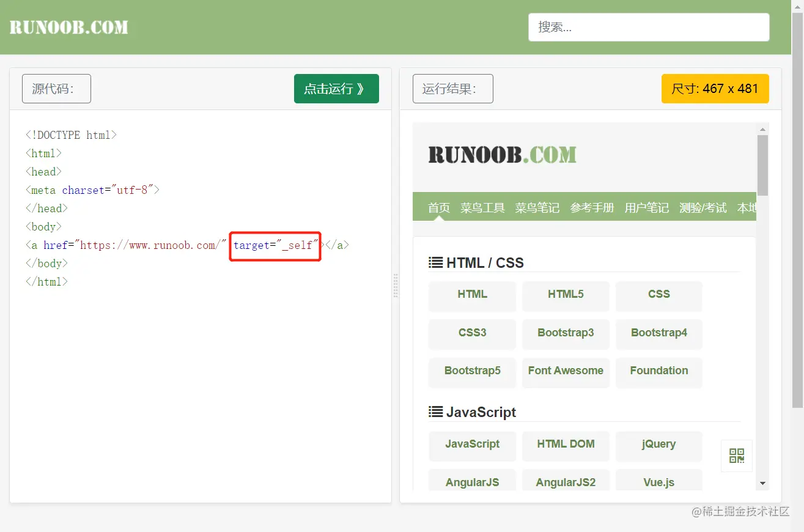This screenshot has width=804, height=532.
Task: Click the result pane scrollbar down arrow
Action: pyautogui.click(x=762, y=484)
